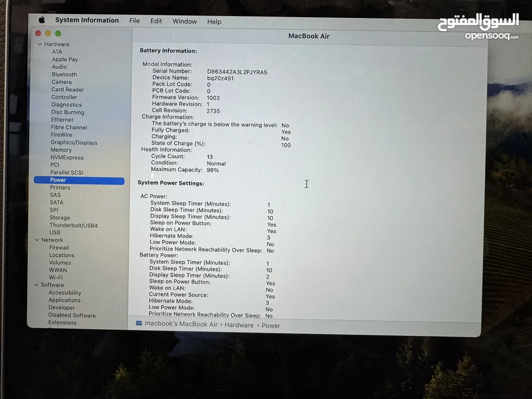Select NVMExpress in the sidebar
The image size is (532, 399).
(67, 157)
